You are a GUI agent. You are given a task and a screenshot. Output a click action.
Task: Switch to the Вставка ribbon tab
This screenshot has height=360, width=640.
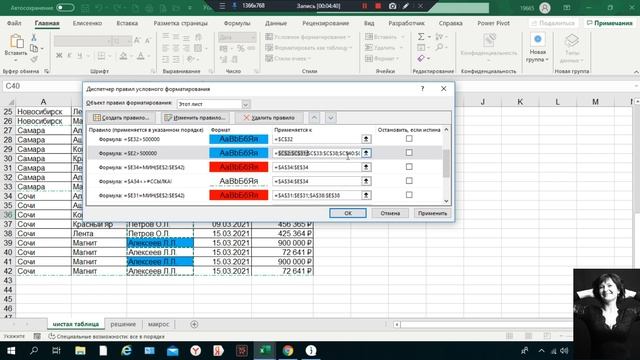tap(127, 23)
